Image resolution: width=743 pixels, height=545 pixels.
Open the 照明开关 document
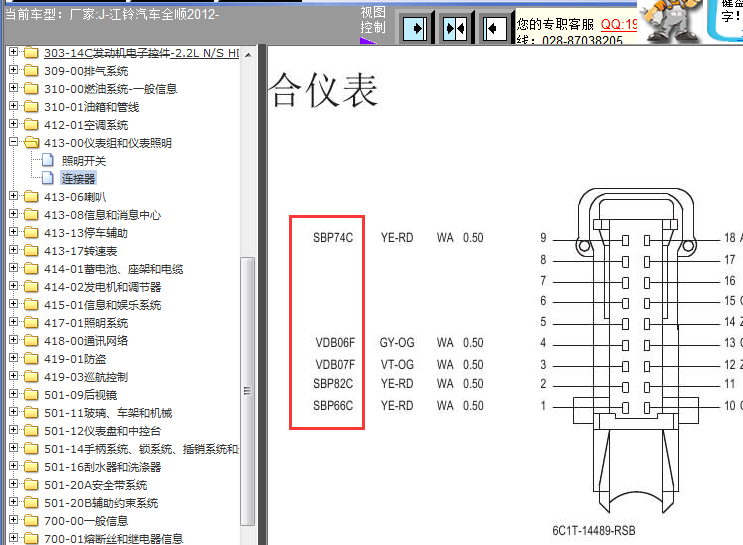tap(84, 161)
